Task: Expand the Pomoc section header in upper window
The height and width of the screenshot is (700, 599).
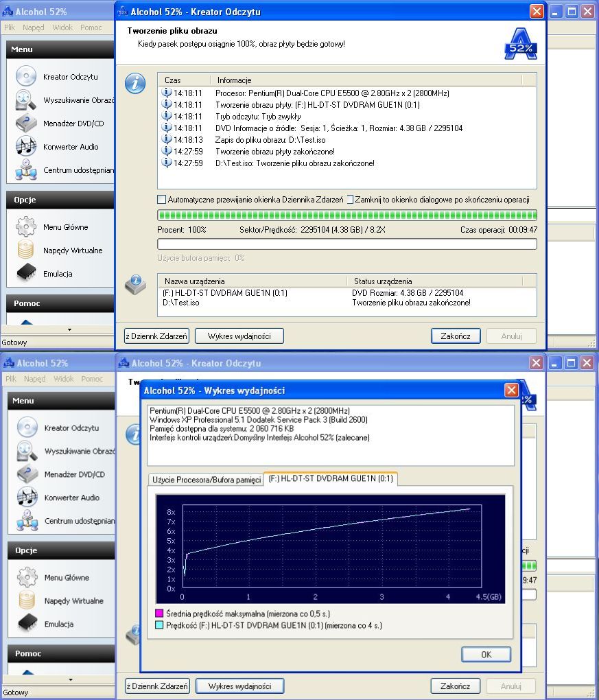Action: click(x=60, y=303)
